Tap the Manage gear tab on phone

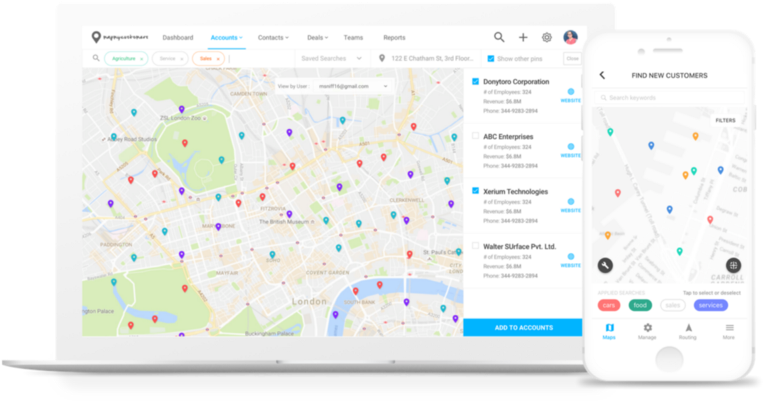coord(647,331)
